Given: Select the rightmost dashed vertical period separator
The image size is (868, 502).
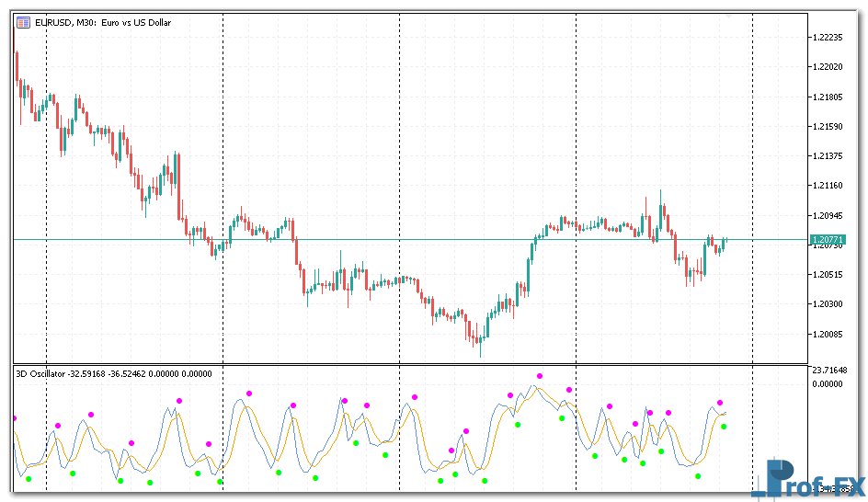Looking at the screenshot, I should [x=753, y=184].
